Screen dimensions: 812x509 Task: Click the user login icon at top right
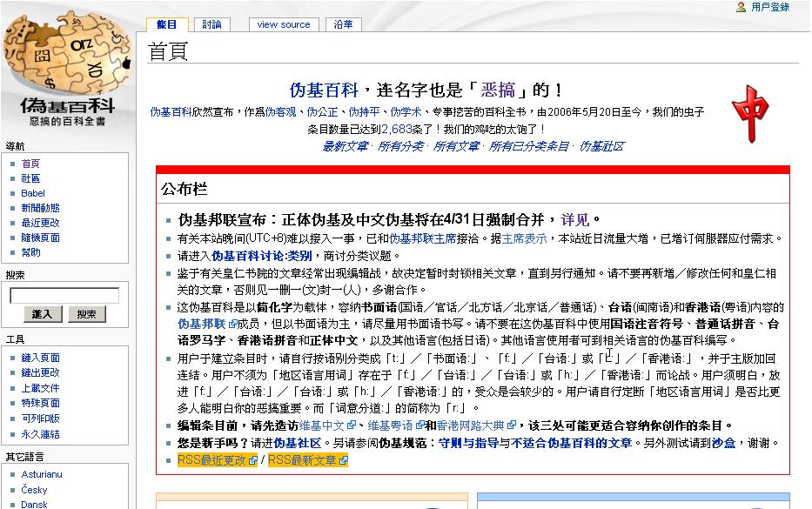pos(741,7)
